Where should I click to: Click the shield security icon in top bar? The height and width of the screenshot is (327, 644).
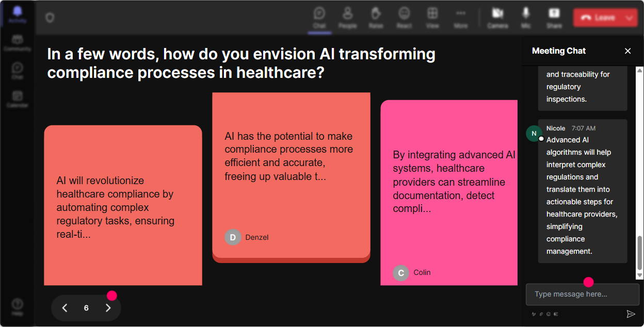click(50, 18)
